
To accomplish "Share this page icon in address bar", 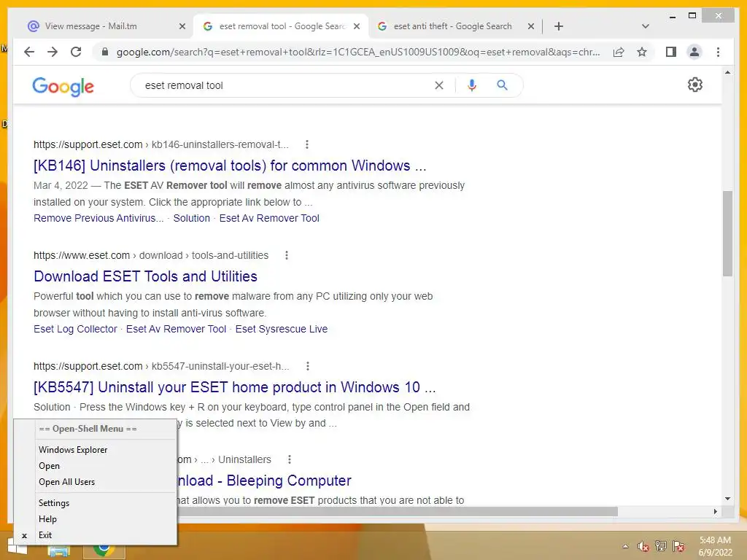I will (619, 52).
